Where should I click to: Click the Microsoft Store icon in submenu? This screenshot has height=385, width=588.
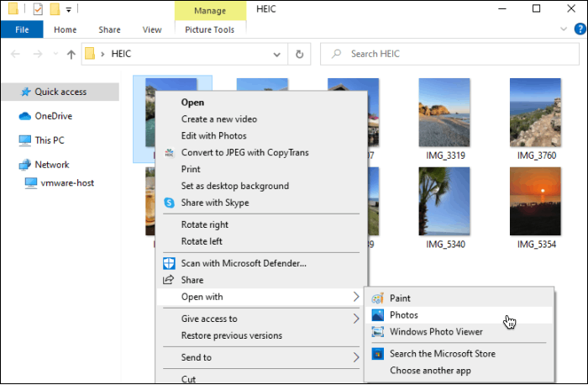click(377, 354)
